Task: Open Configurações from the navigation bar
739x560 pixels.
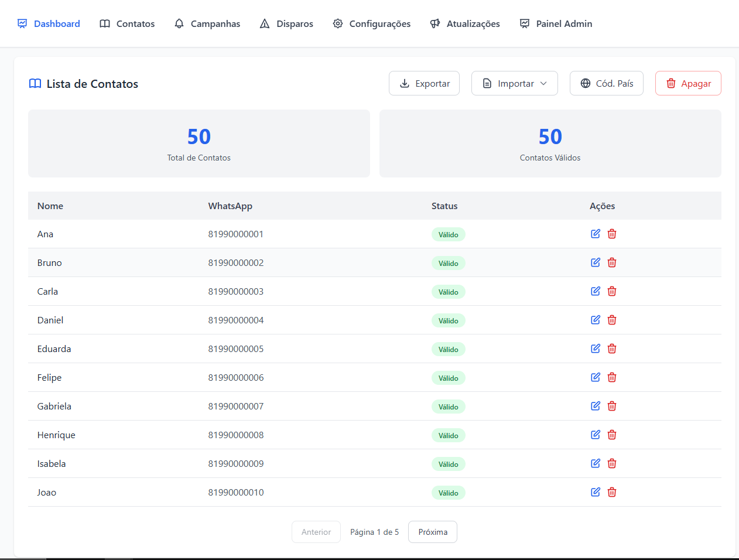Action: (x=372, y=23)
